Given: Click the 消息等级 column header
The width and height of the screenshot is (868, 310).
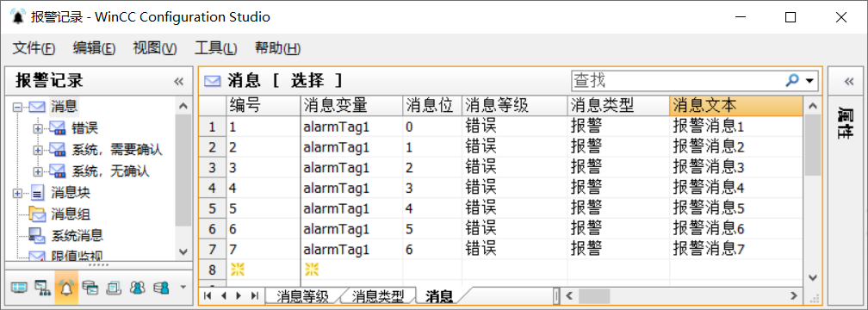Looking at the screenshot, I should pyautogui.click(x=515, y=105).
